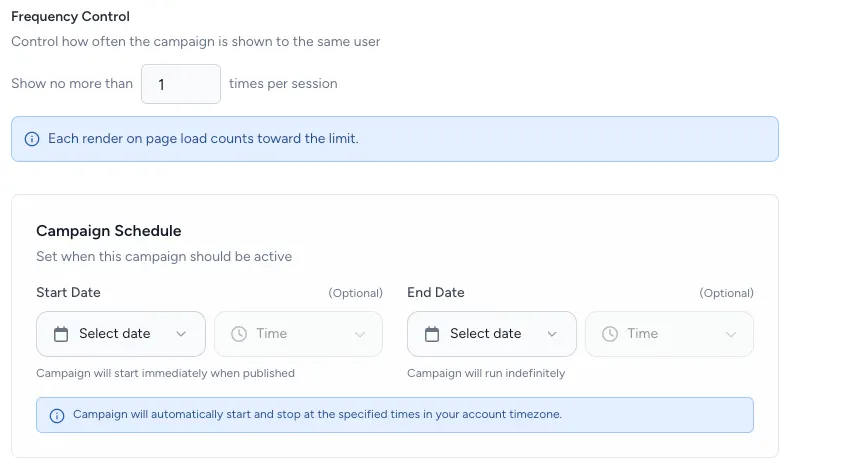Click 'Campaign will start immediately when published' text
This screenshot has width=856, height=472.
pos(165,374)
